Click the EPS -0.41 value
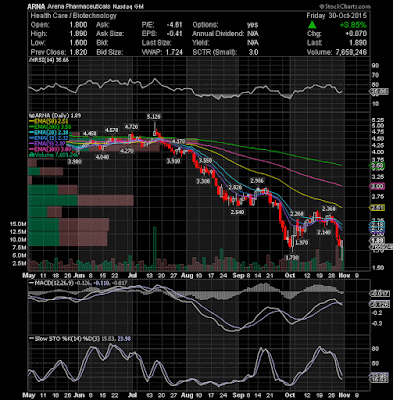This screenshot has width=393, height=400. pos(175,34)
